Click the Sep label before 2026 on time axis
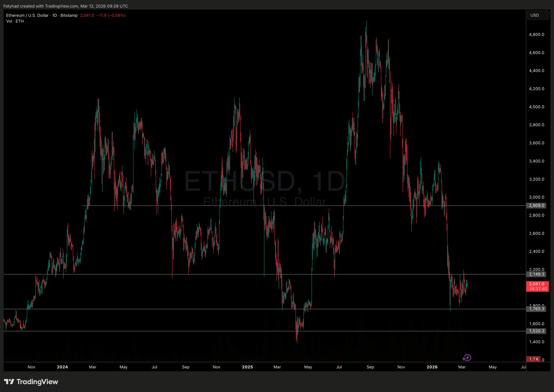Image resolution: width=554 pixels, height=392 pixels. (370, 367)
